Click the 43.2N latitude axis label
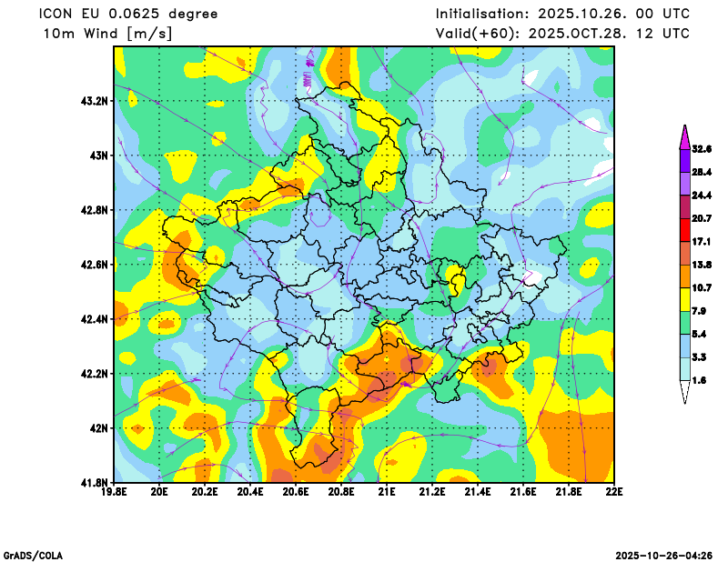 coord(94,101)
